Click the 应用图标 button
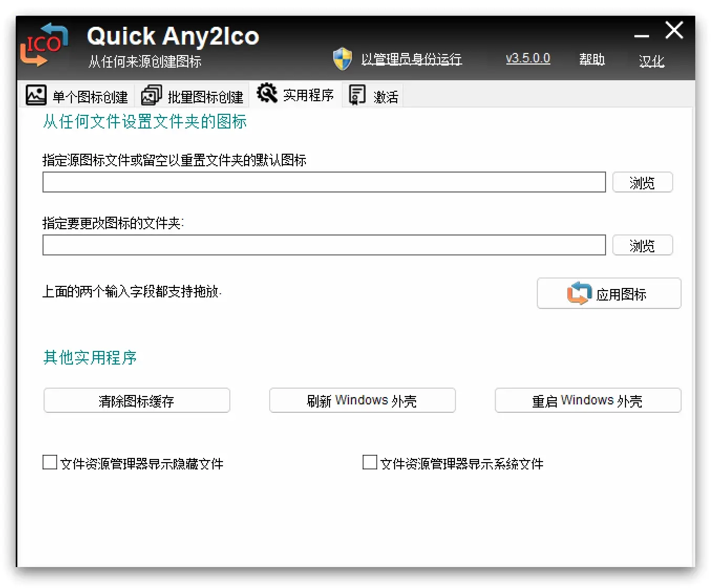 tap(609, 293)
